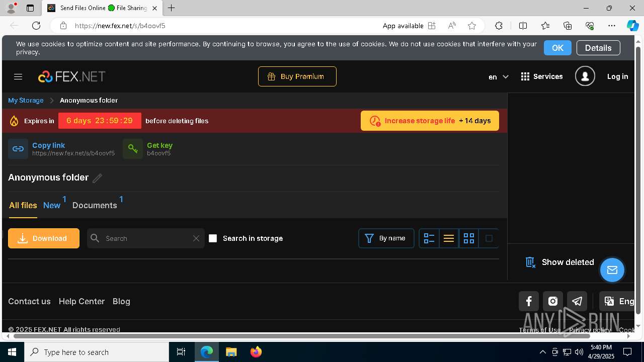This screenshot has height=362, width=644.
Task: Click the cookie Details button
Action: click(598, 48)
